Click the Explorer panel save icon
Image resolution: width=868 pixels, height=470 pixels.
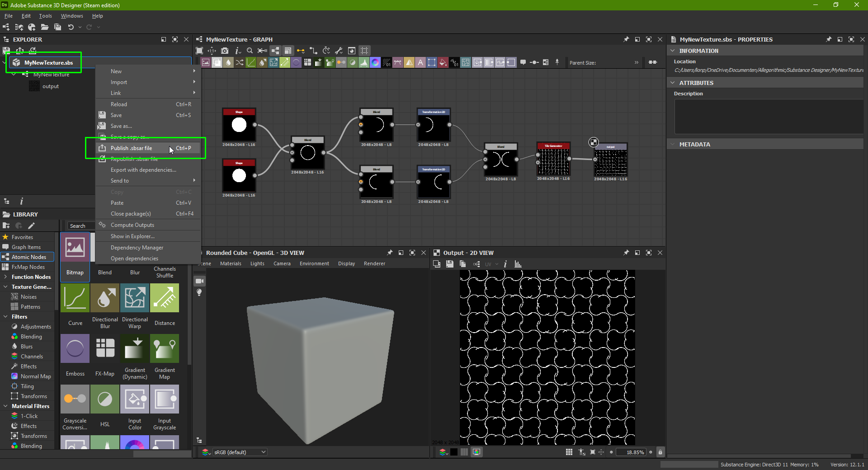point(6,50)
